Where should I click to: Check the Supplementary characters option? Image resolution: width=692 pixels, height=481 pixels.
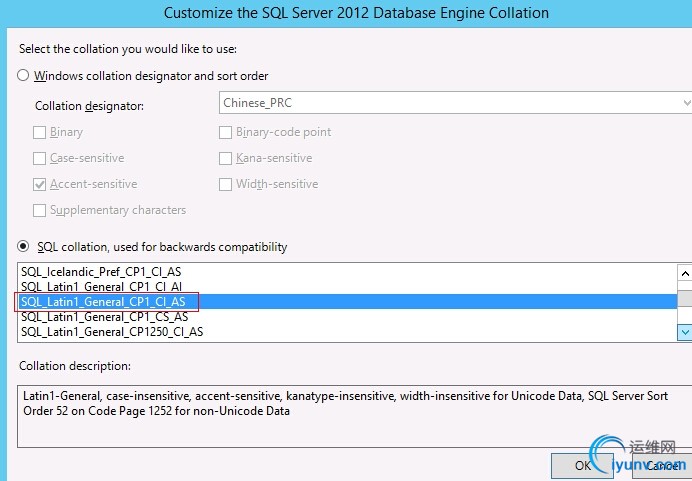(x=40, y=210)
